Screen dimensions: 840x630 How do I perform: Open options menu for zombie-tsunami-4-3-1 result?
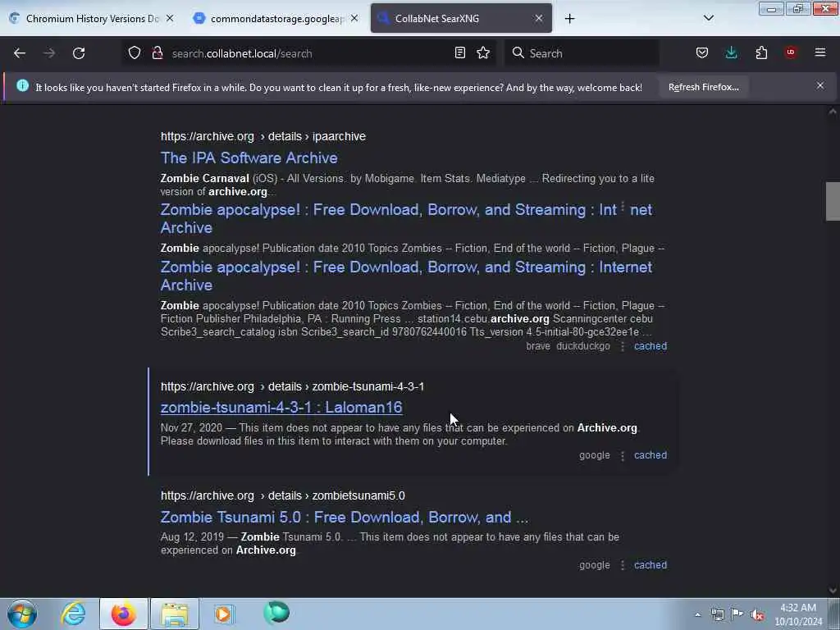point(623,456)
